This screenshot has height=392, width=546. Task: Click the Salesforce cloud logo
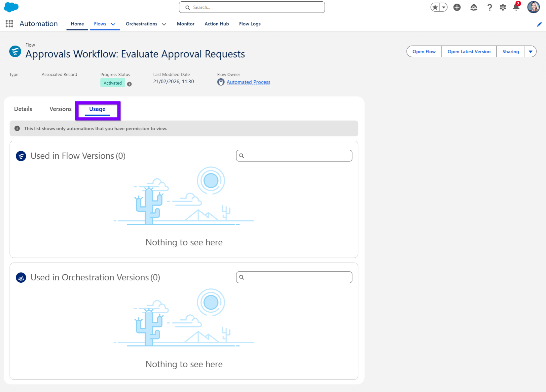coord(11,7)
